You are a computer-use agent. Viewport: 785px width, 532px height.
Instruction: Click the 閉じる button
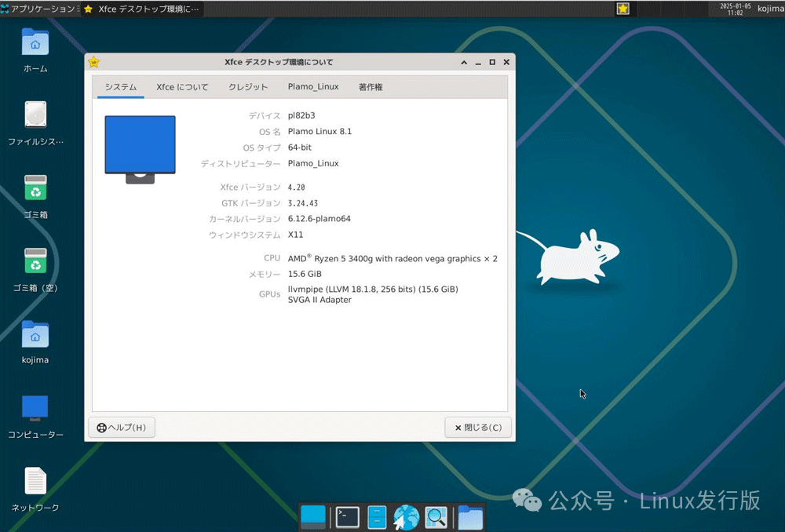pos(478,427)
